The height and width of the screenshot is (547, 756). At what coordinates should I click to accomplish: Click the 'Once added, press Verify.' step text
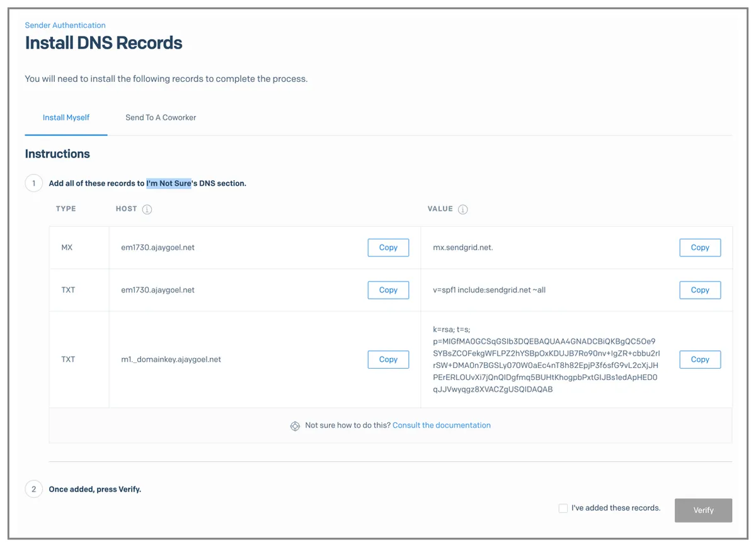pyautogui.click(x=95, y=489)
